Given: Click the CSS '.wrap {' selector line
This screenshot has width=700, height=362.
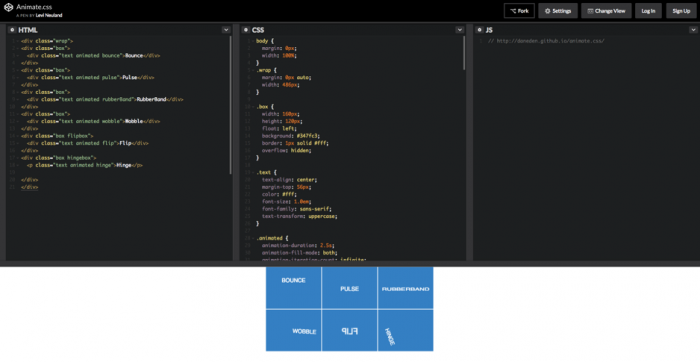Looking at the screenshot, I should (x=267, y=70).
